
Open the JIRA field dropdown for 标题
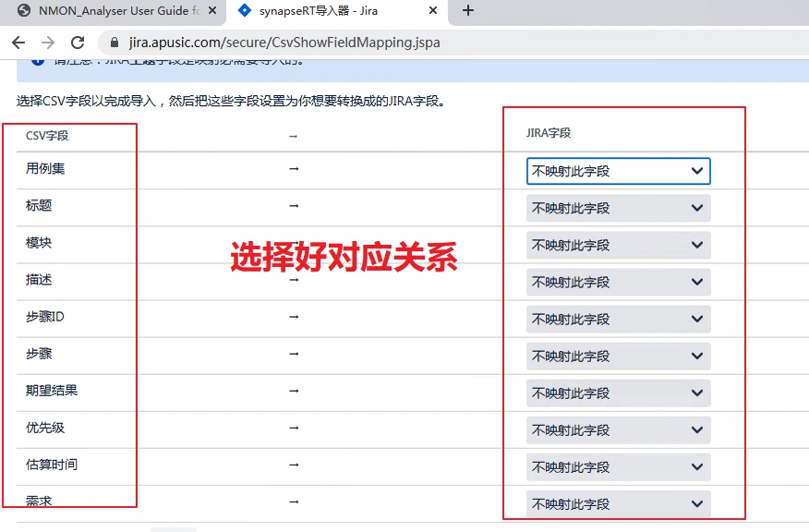point(618,208)
